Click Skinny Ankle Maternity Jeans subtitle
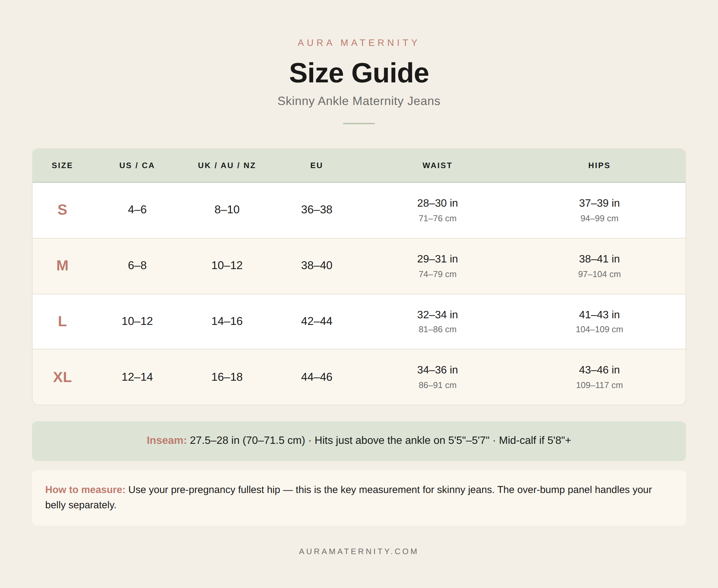 (x=358, y=101)
